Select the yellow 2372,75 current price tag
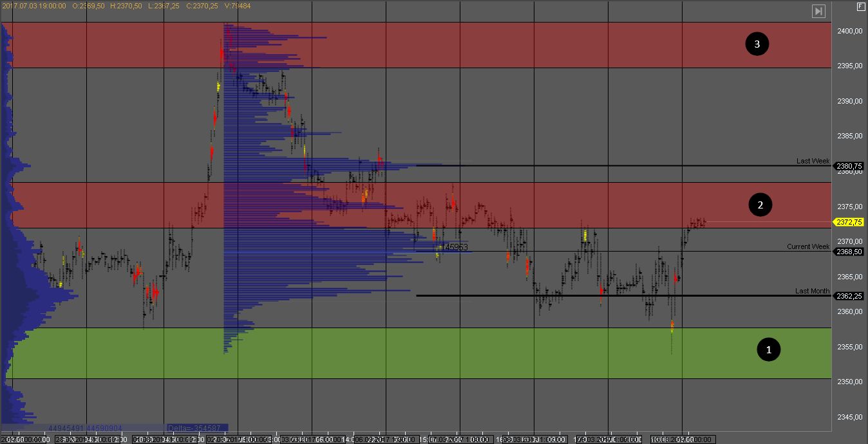The height and width of the screenshot is (444, 868). [x=850, y=222]
